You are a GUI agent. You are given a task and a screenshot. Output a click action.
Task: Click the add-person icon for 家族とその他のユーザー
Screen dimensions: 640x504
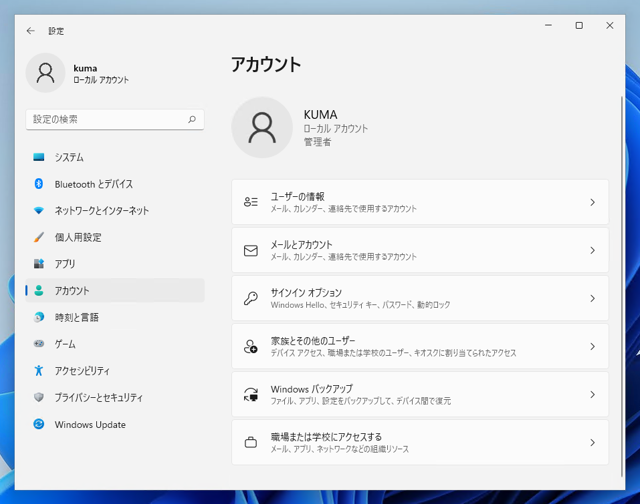(x=251, y=346)
